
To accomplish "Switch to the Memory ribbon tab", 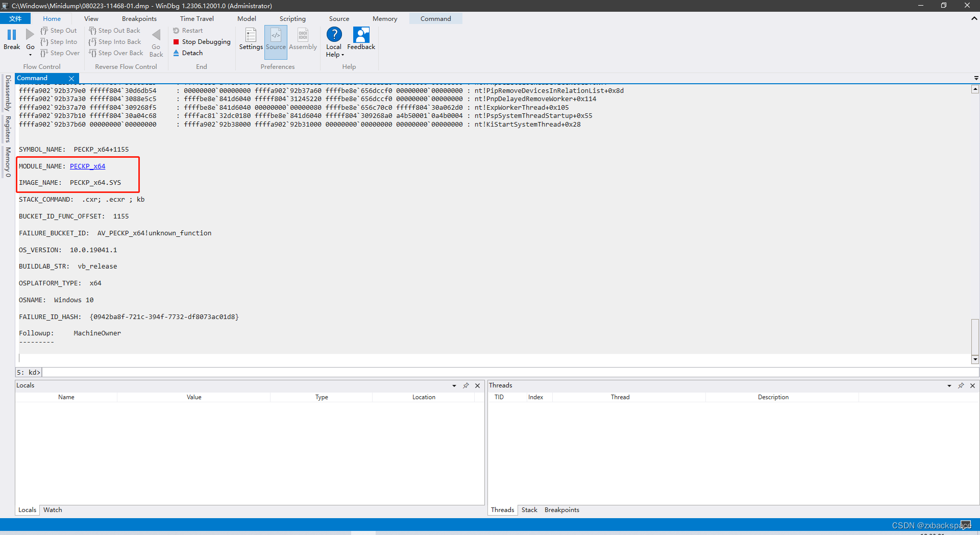I will [385, 18].
